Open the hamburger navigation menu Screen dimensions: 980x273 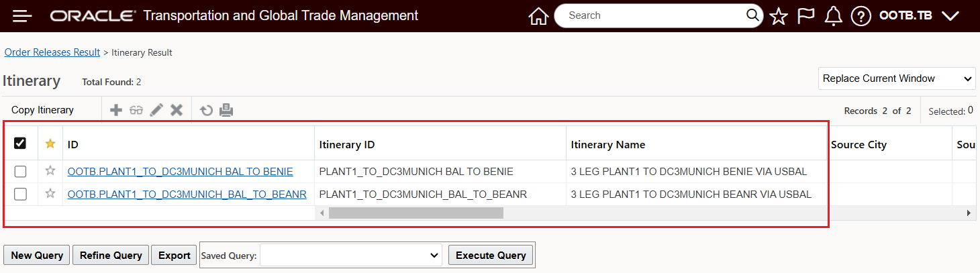[23, 16]
